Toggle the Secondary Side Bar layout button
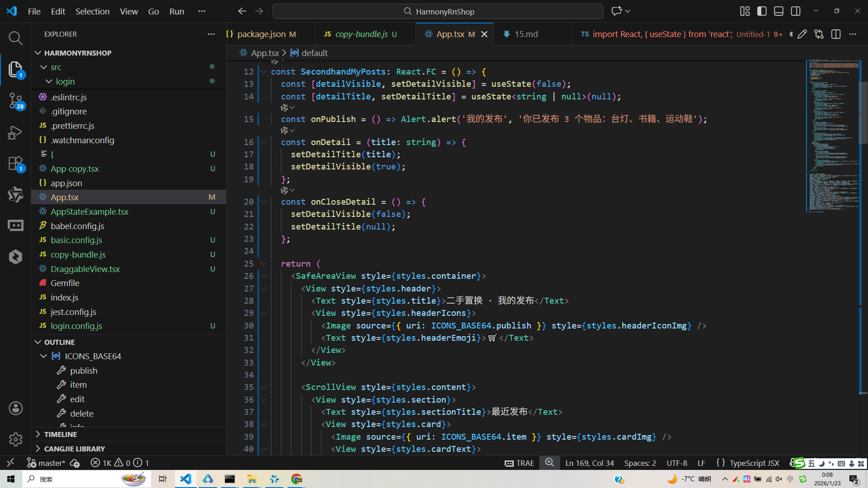Screen dimensions: 868x488 pos(796,11)
